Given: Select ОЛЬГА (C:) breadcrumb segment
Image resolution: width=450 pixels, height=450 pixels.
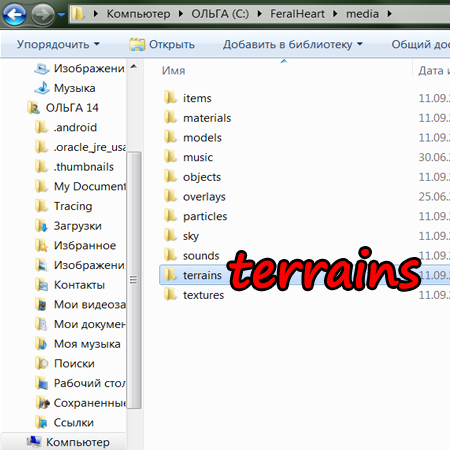Looking at the screenshot, I should click(x=220, y=14).
